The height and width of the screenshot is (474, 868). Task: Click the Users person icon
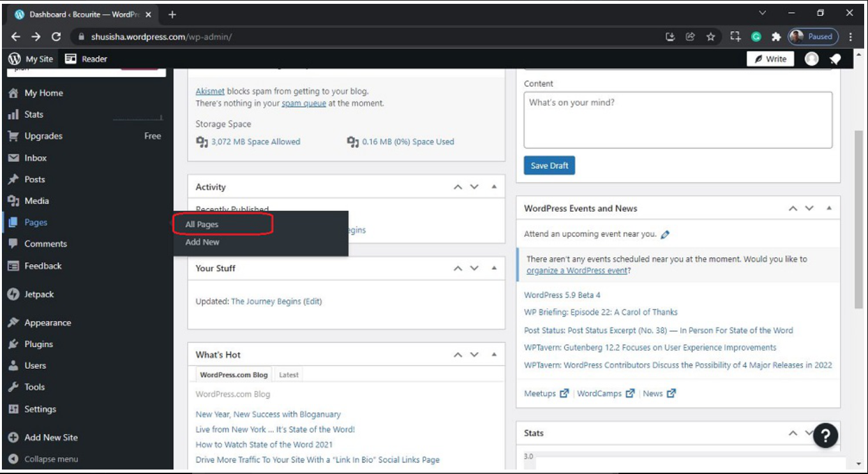click(x=13, y=366)
